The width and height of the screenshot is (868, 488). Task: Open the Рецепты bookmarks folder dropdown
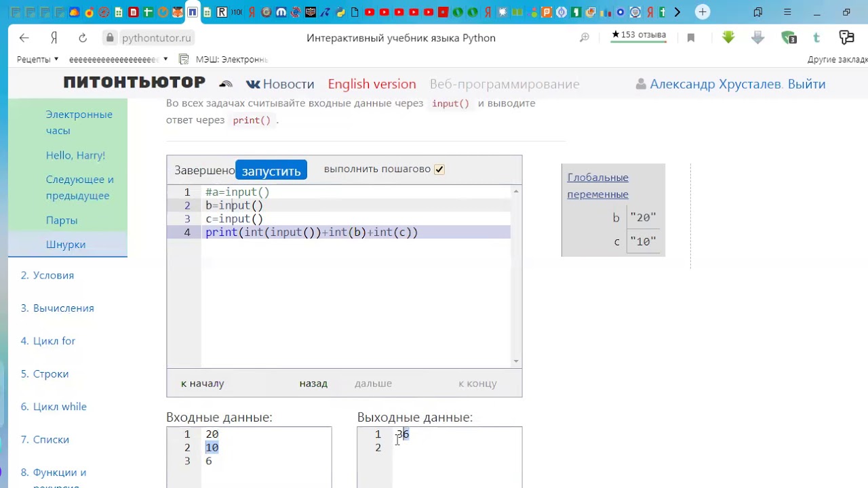click(x=37, y=60)
